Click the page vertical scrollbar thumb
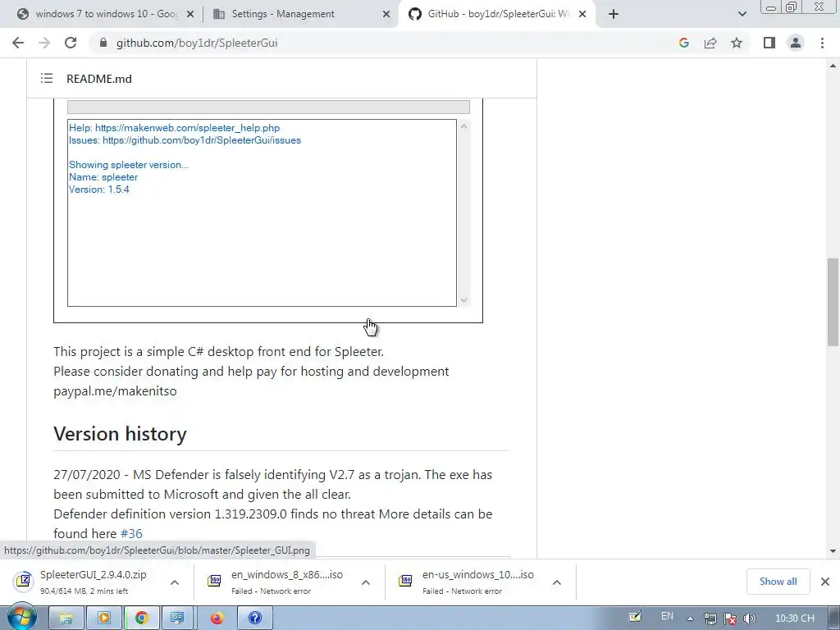This screenshot has width=840, height=630. pos(833,302)
